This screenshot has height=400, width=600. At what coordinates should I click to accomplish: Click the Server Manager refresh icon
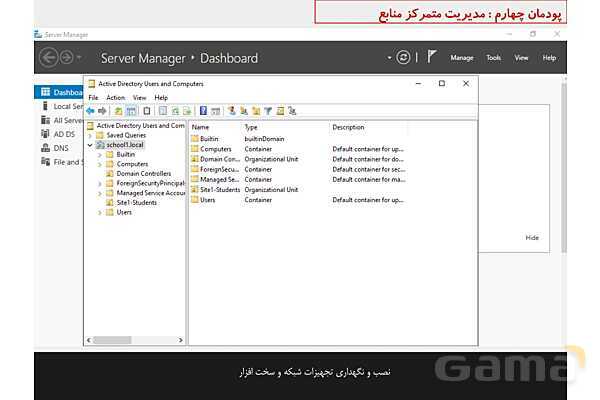[403, 57]
